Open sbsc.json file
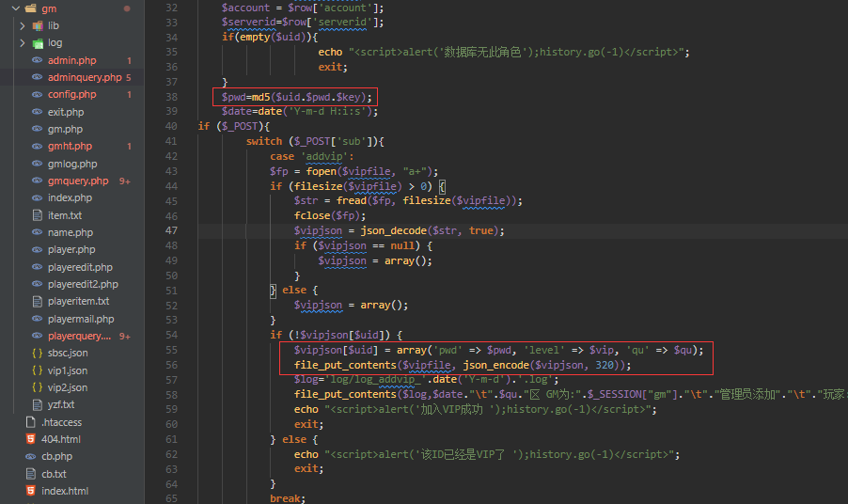Viewport: 848px width, 504px height. pyautogui.click(x=68, y=353)
